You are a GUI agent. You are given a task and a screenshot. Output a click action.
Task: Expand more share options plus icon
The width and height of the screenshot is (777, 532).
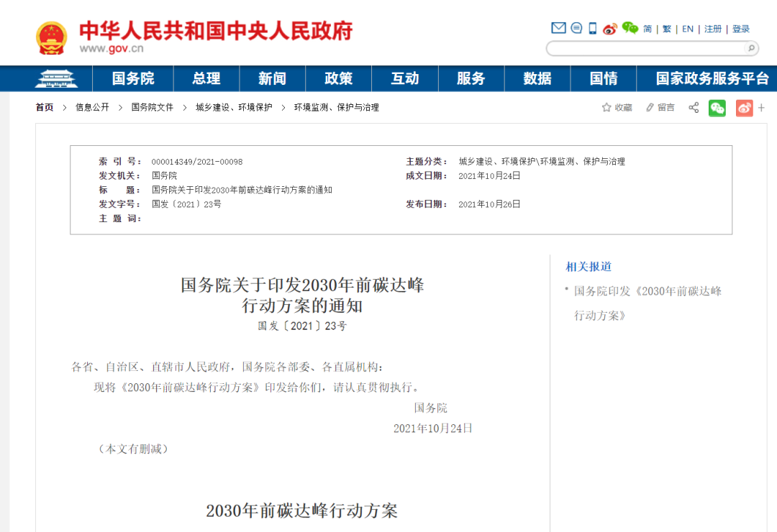762,108
